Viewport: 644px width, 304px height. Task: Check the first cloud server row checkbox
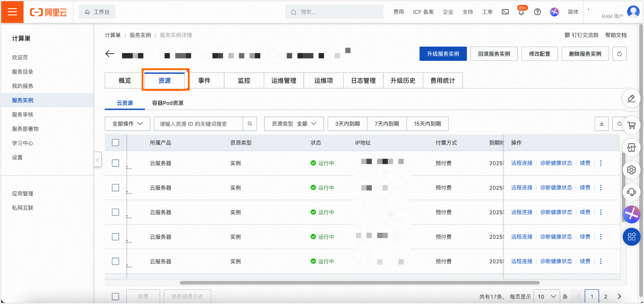(x=116, y=163)
